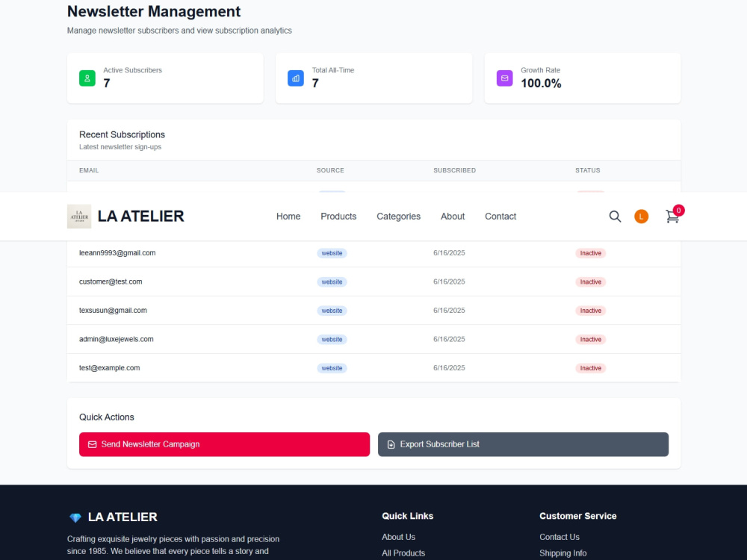Select email test@example.com
This screenshot has height=560, width=747.
point(110,367)
